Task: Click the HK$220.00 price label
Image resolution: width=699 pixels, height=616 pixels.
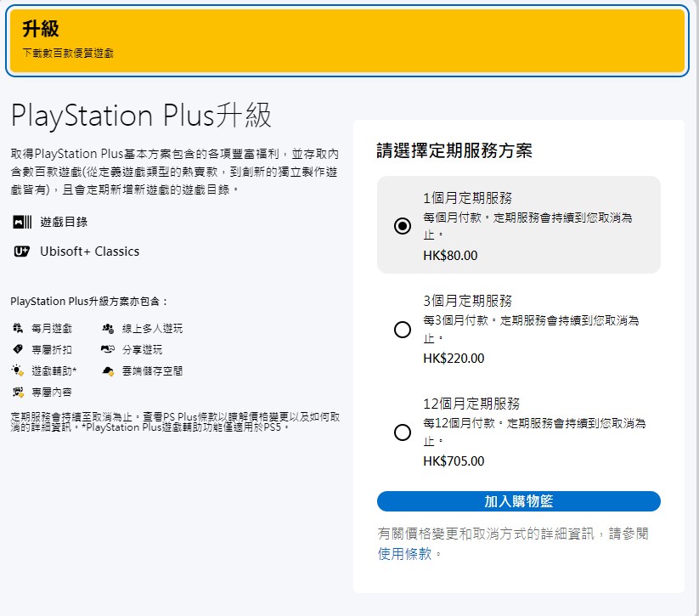Action: [453, 359]
